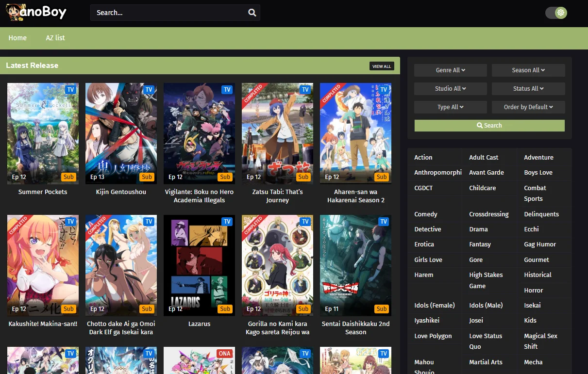The height and width of the screenshot is (374, 588).
Task: Open the Summer Pockets poster thumbnail
Action: [43, 133]
